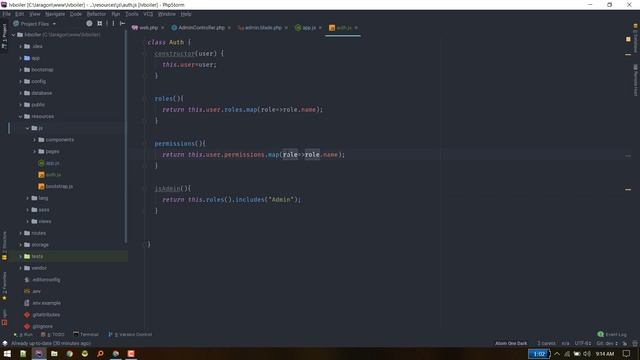Screen dimensions: 640x360
Task: Switch to the AdminController.php tab
Action: point(198,28)
